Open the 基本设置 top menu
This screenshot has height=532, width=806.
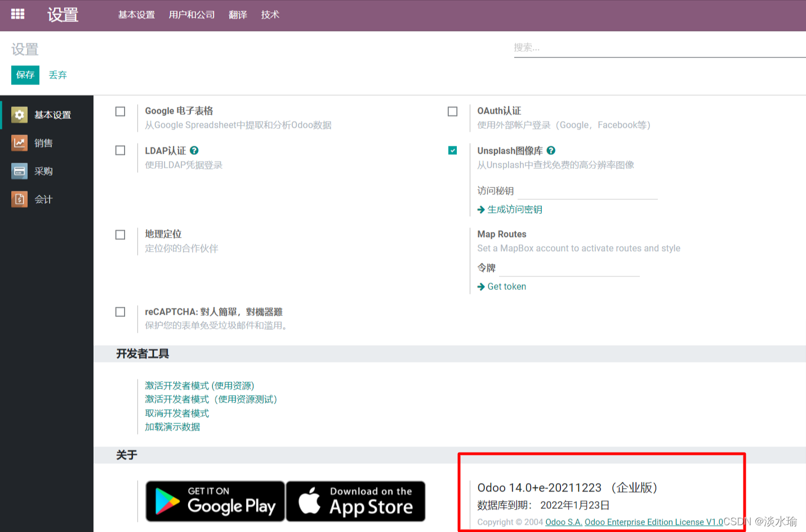pyautogui.click(x=136, y=15)
